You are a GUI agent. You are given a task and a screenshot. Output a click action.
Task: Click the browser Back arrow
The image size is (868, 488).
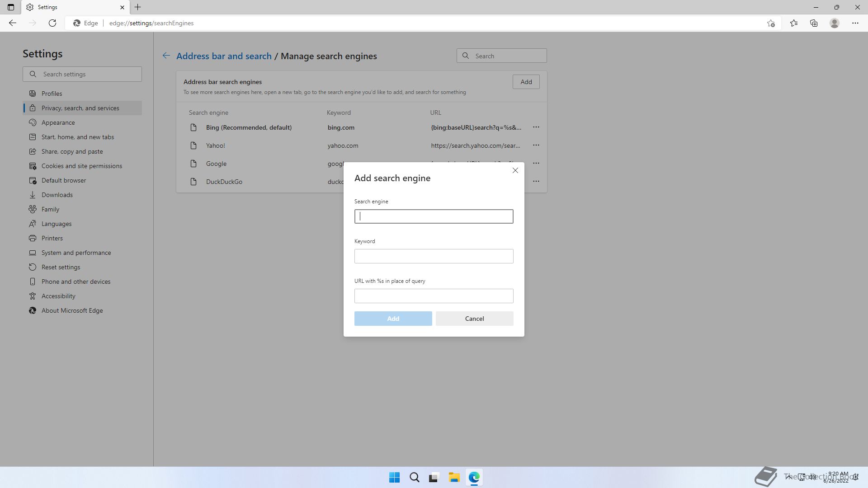13,23
